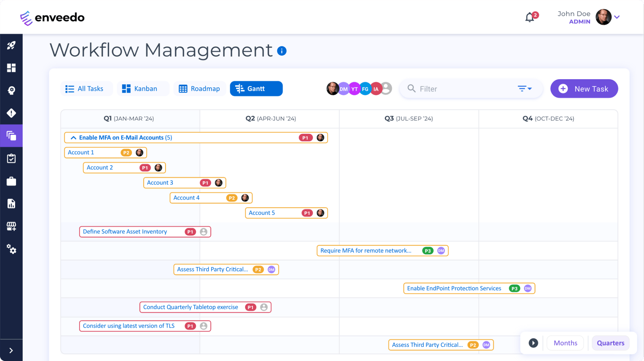The height and width of the screenshot is (361, 644).
Task: Click the head-with-gear strategy icon
Action: click(x=12, y=91)
